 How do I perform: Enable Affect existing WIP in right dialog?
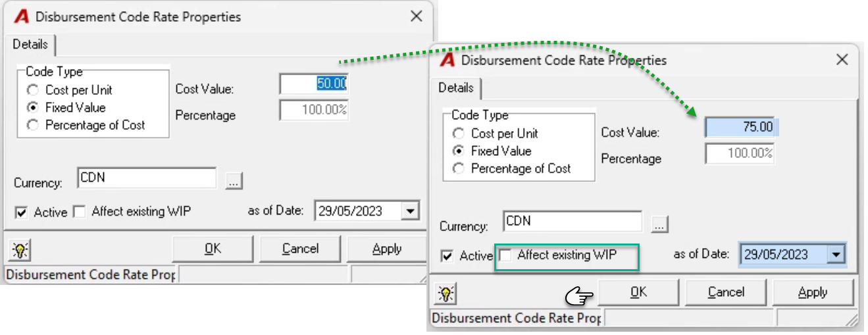(x=505, y=255)
